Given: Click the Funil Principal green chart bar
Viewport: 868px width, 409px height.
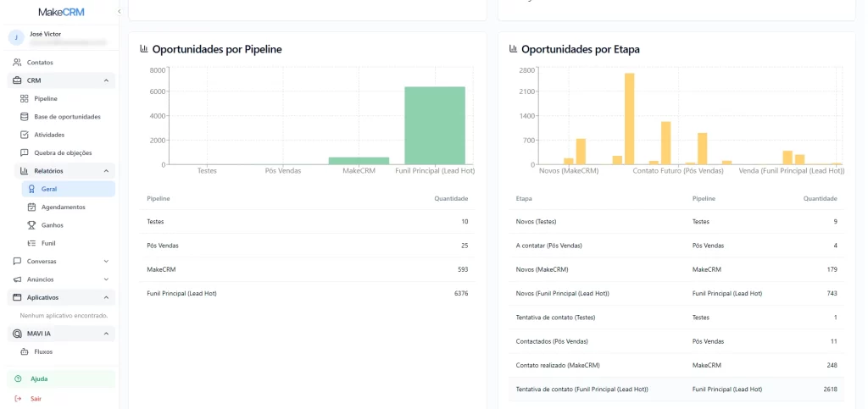Looking at the screenshot, I should pyautogui.click(x=434, y=125).
